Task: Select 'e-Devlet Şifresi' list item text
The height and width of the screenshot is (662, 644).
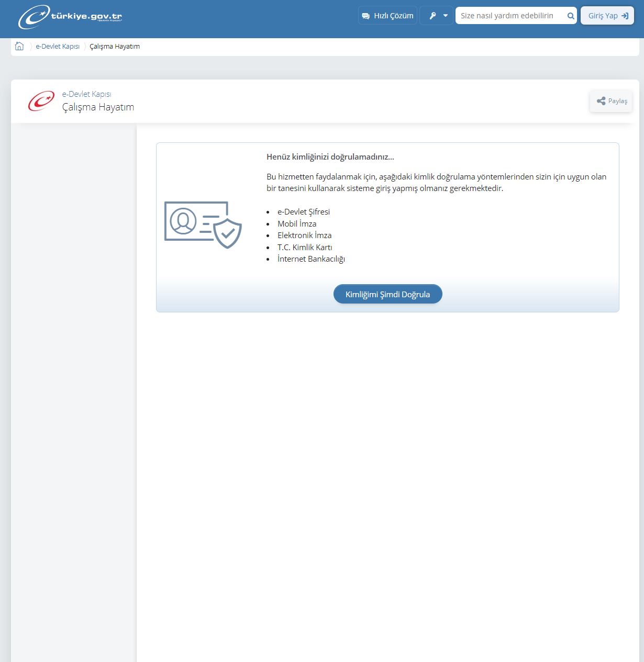Action: tap(304, 212)
